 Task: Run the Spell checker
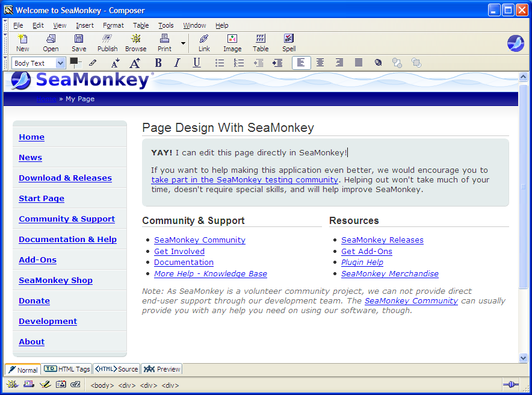[289, 43]
